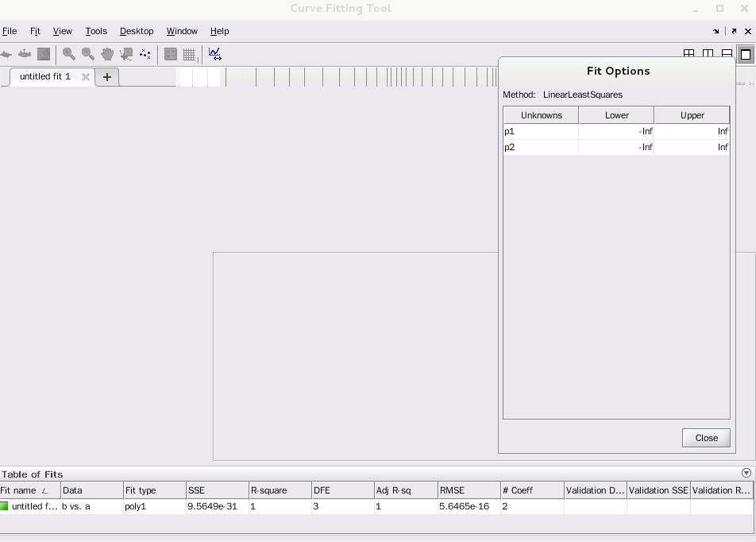Toggle the residuals plot toolbar icon

25,53
